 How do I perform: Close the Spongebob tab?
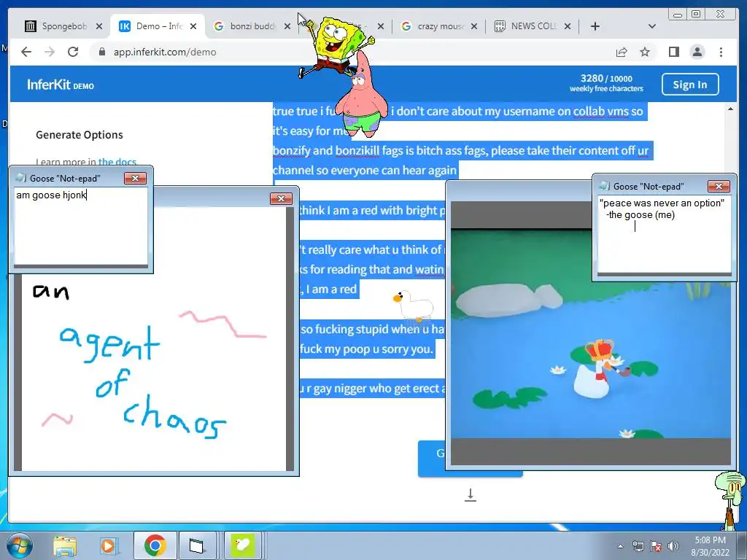coord(99,26)
